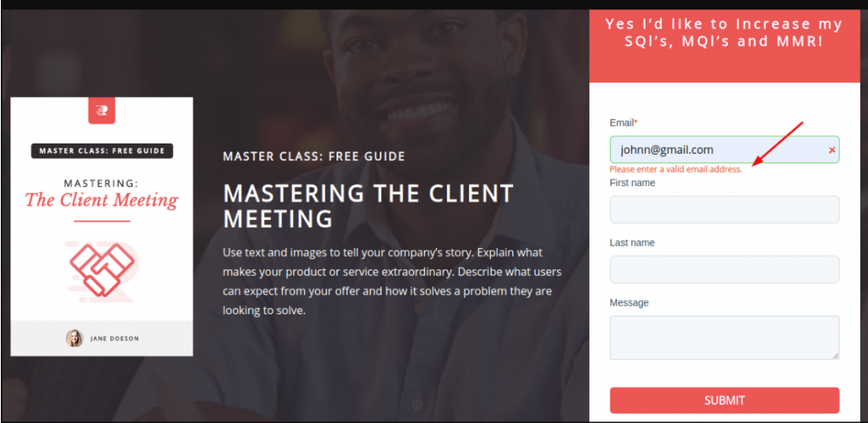Focus the Last name input field
Viewport: 868px width, 423px height.
pos(724,269)
